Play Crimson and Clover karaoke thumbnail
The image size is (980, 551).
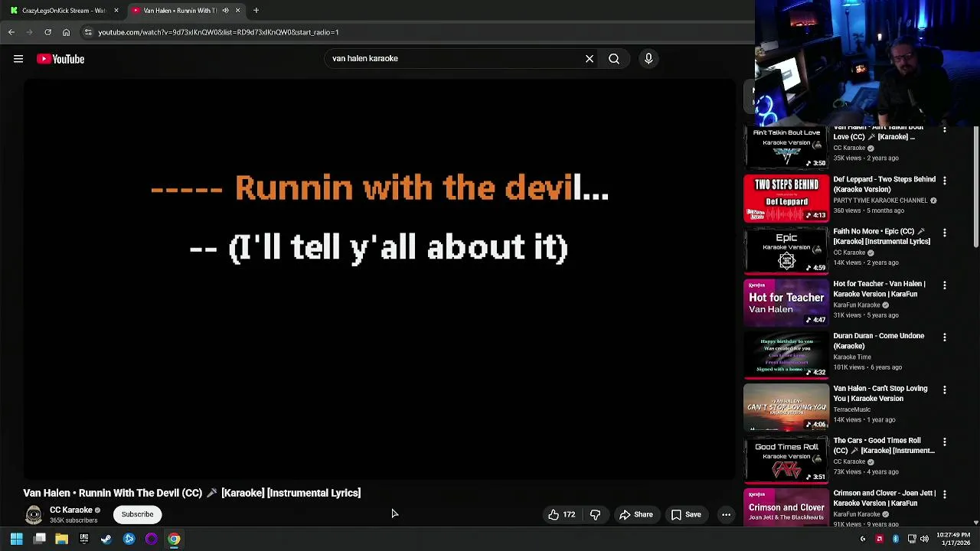point(786,507)
